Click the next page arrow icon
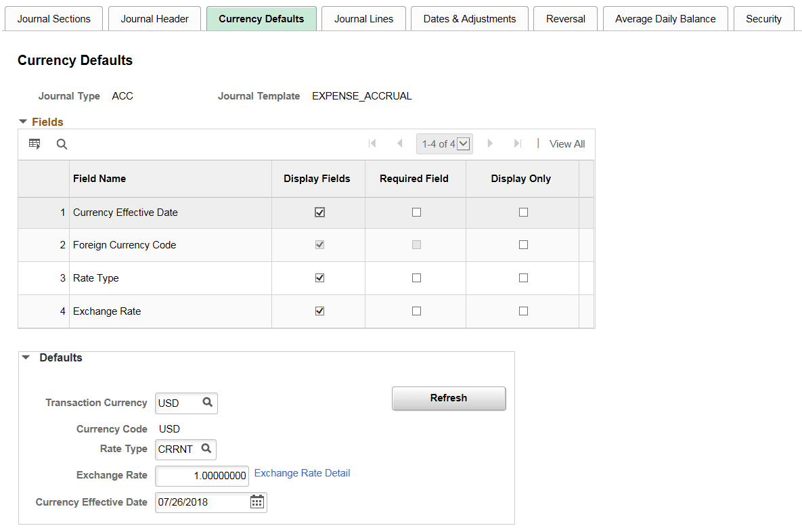Image resolution: width=802 pixels, height=532 pixels. 490,143
